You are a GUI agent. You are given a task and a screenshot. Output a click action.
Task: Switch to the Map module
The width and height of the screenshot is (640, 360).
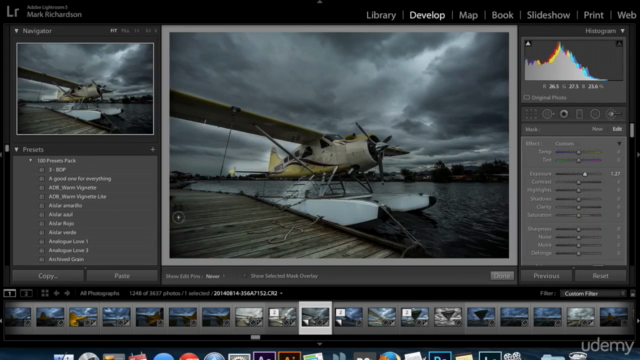coord(468,15)
